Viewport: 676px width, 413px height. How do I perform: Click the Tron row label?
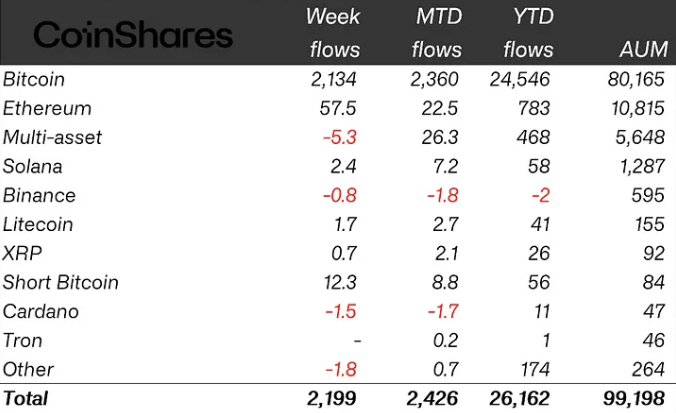click(x=23, y=340)
